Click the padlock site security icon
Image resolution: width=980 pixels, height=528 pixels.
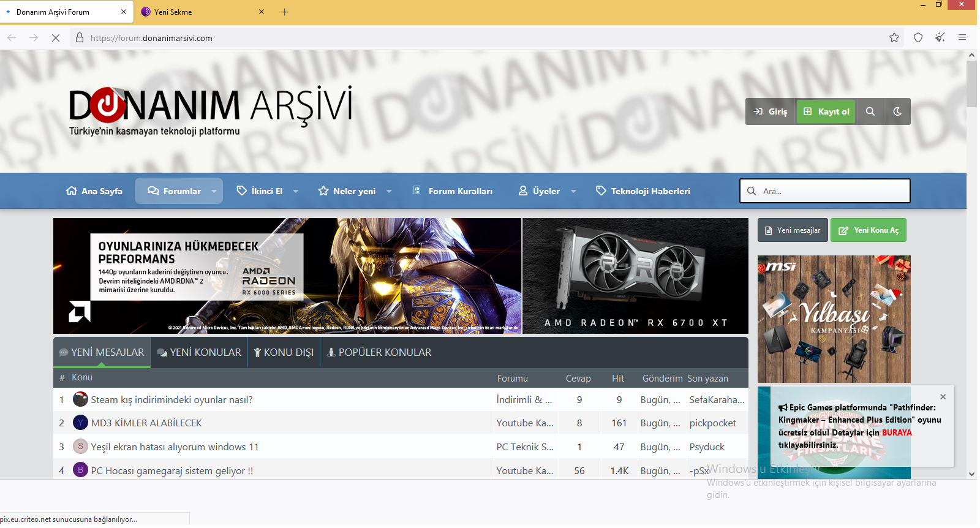click(80, 38)
